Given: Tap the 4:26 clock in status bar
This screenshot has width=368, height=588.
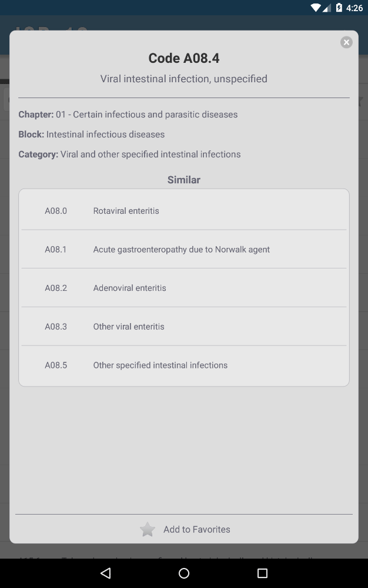Looking at the screenshot, I should pyautogui.click(x=354, y=8).
